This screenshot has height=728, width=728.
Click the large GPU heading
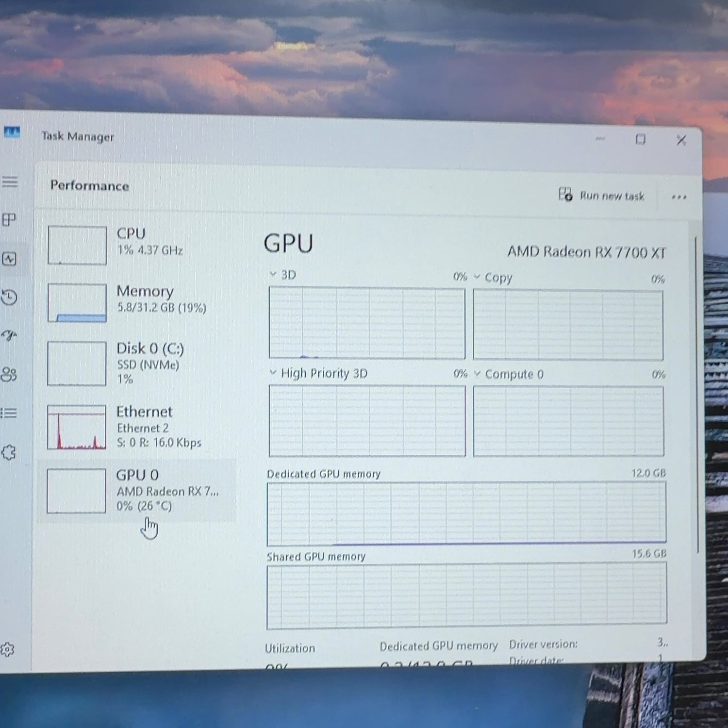pyautogui.click(x=288, y=244)
